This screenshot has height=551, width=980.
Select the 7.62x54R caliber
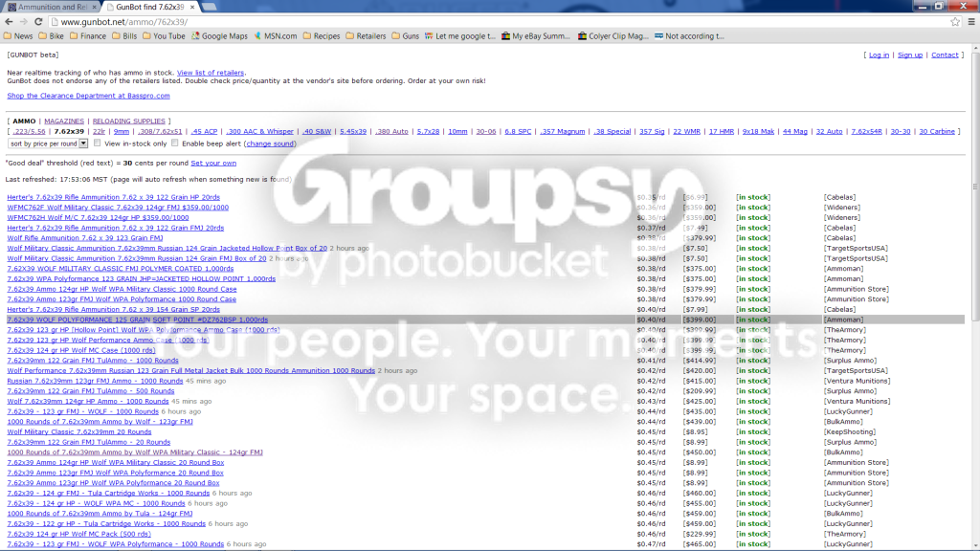point(866,132)
